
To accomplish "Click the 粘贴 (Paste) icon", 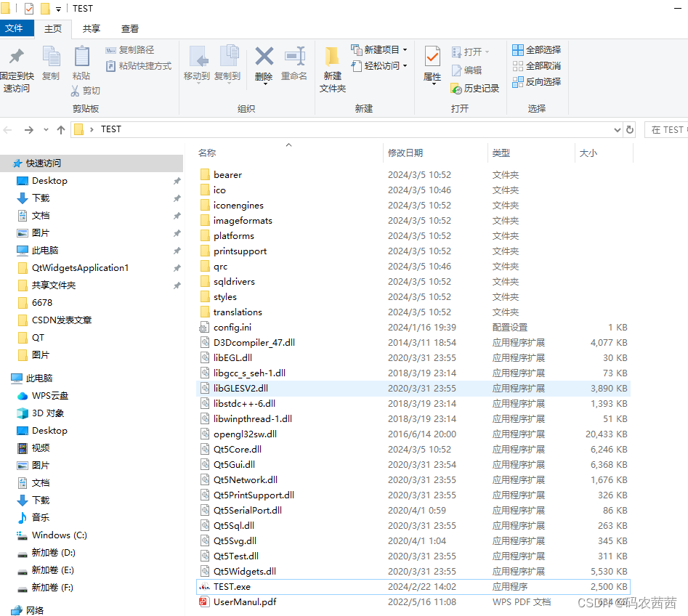I will 81,58.
